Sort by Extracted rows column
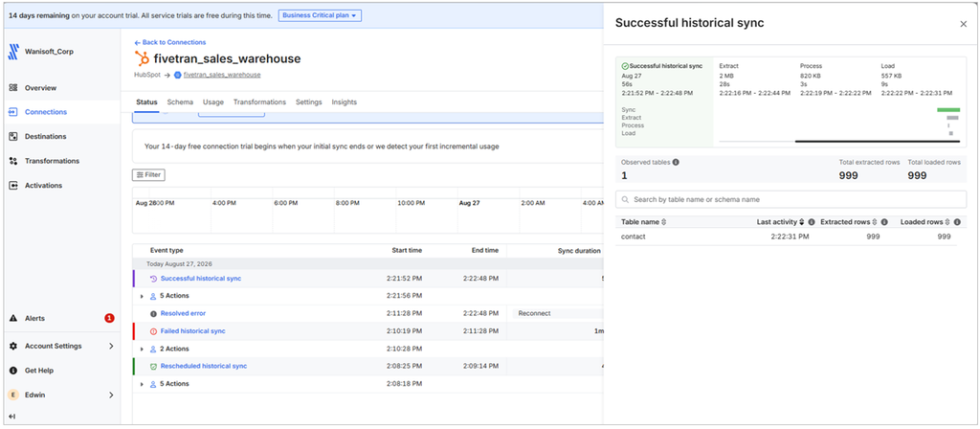 (875, 222)
